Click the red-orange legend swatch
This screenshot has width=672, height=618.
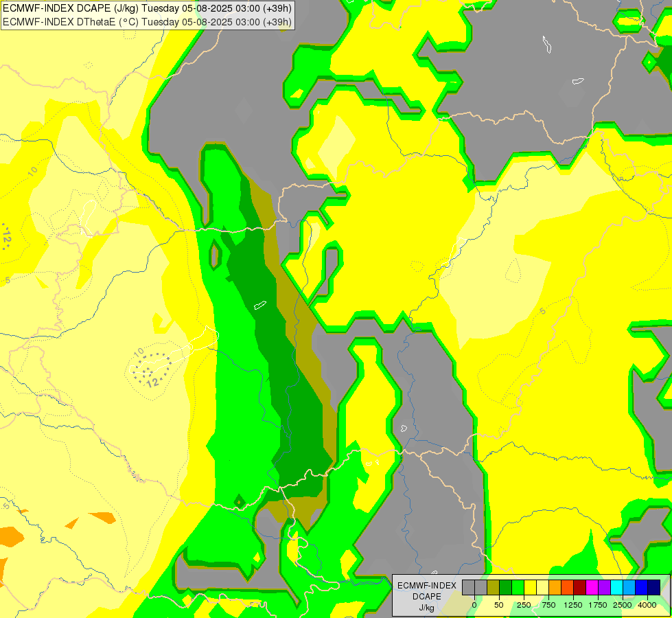tap(568, 587)
